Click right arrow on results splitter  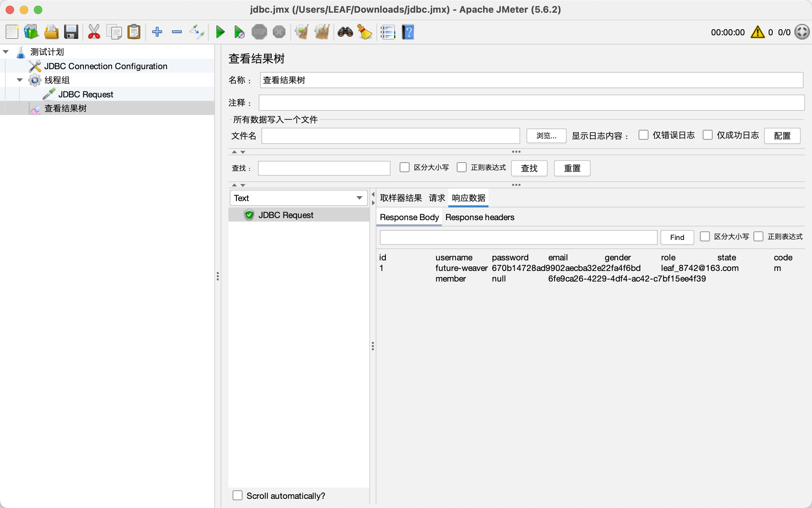click(373, 203)
